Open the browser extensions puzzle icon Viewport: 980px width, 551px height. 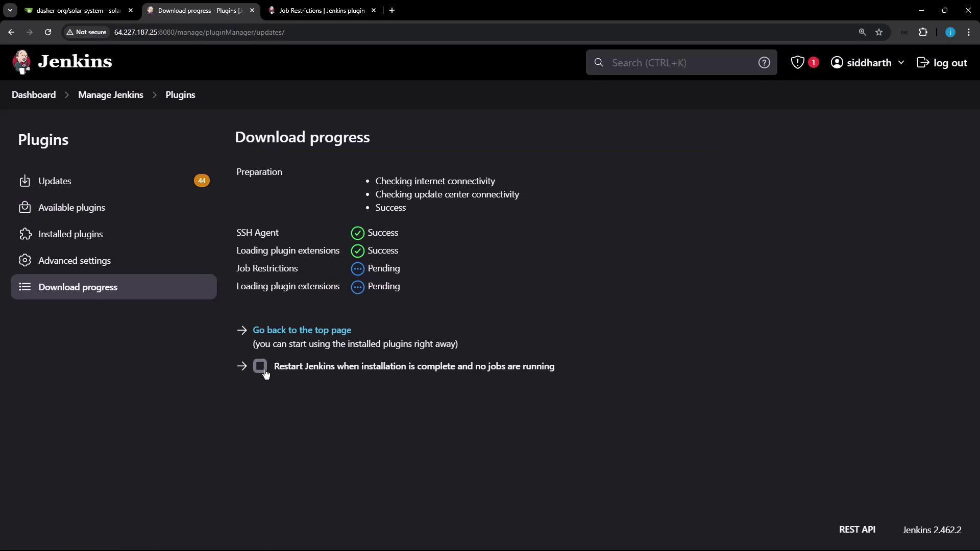point(923,32)
